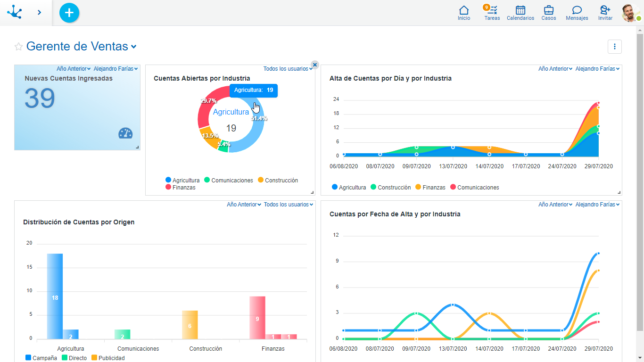The image size is (644, 362).
Task: Toggle Construcción legend in donut chart
Action: click(x=278, y=181)
